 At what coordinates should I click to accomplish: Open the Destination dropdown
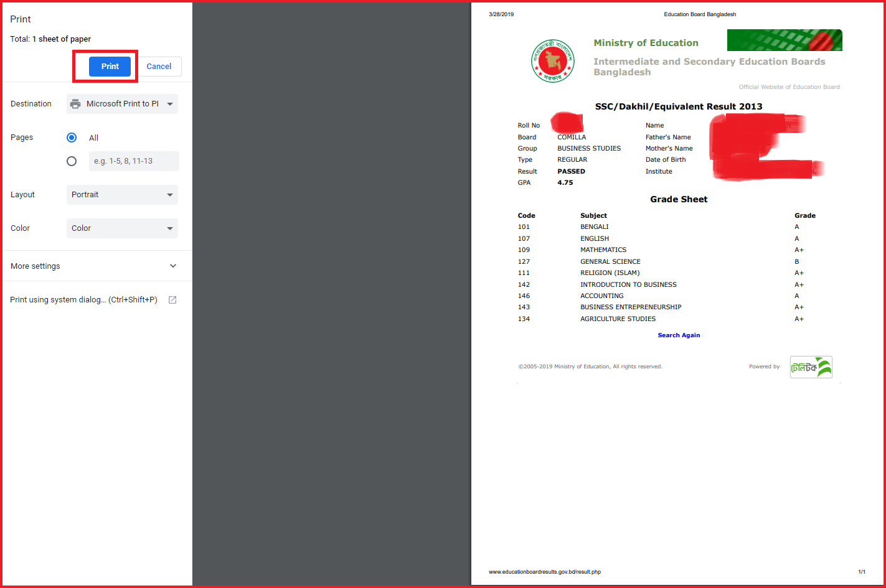coord(122,103)
